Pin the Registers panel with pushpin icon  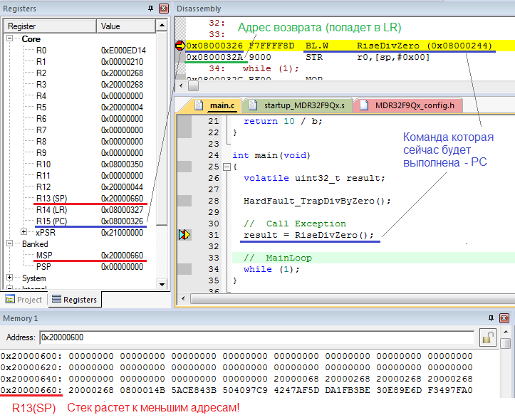pyautogui.click(x=150, y=9)
